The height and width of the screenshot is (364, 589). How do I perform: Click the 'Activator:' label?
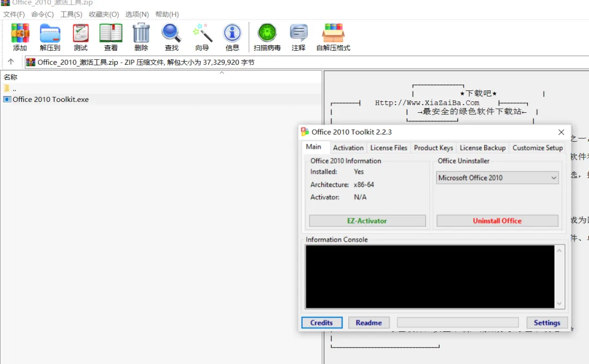pos(324,197)
